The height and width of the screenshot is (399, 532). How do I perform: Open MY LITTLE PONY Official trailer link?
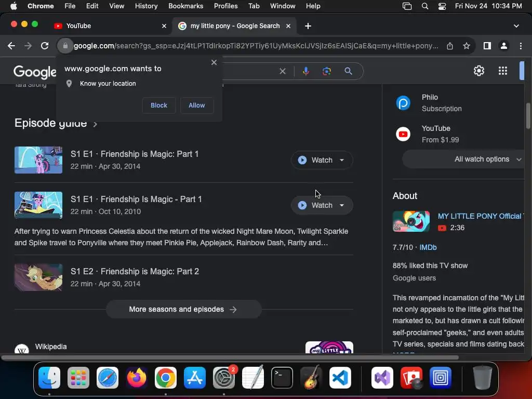[481, 216]
